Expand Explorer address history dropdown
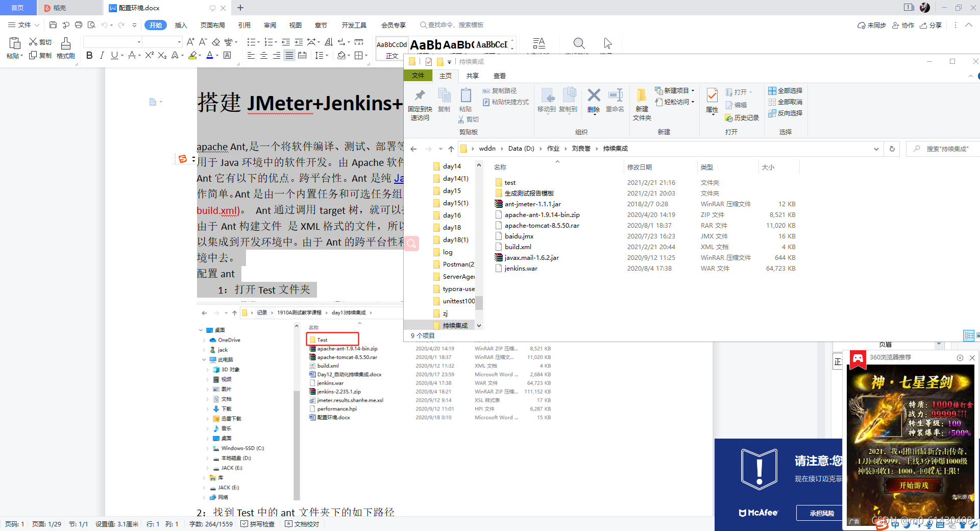 coord(876,149)
